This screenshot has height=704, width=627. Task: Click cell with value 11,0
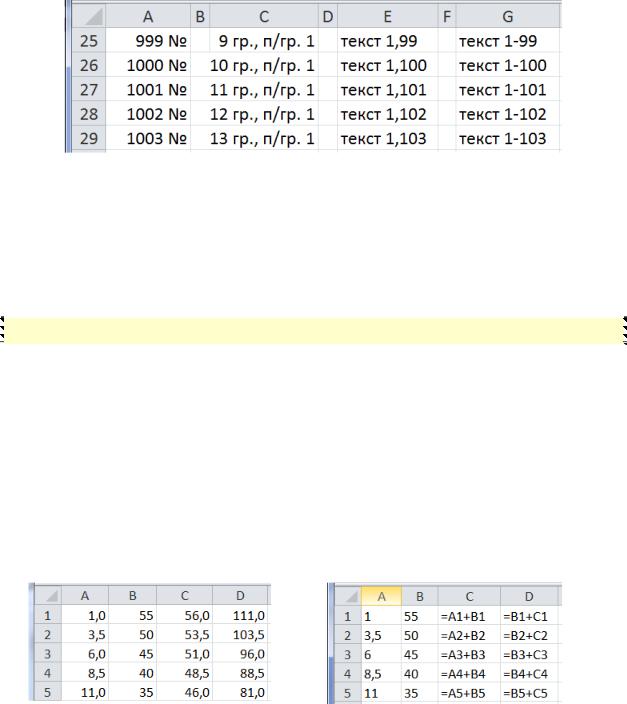[x=85, y=692]
